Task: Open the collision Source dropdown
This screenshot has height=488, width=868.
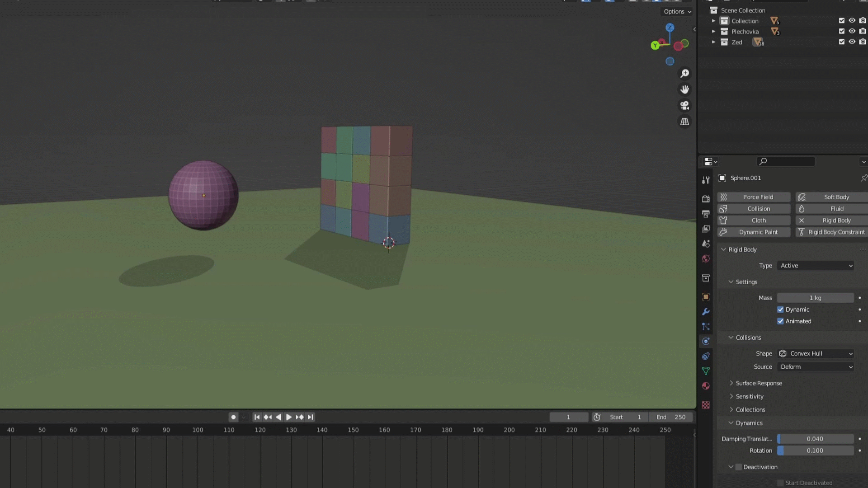Action: point(816,367)
